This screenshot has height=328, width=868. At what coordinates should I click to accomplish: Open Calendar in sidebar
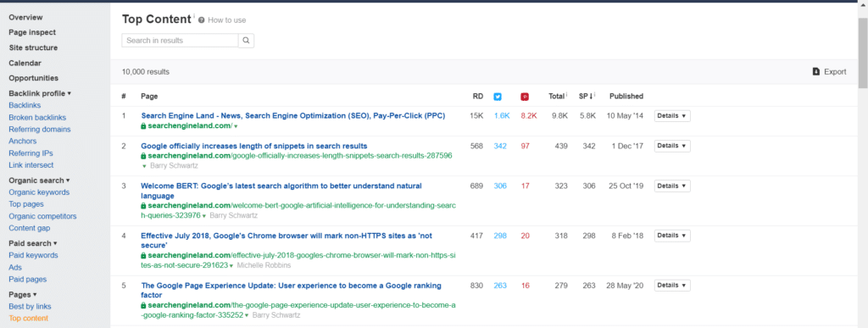click(x=25, y=64)
